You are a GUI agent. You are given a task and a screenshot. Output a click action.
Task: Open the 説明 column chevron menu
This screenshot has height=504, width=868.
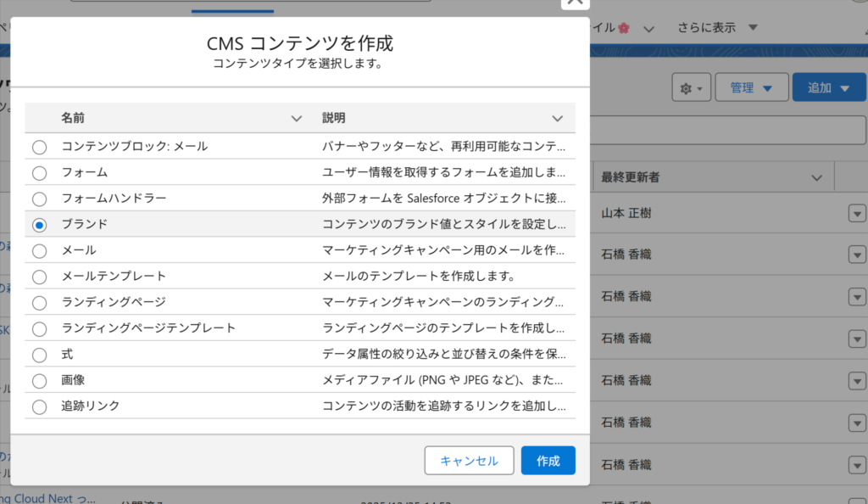click(558, 119)
